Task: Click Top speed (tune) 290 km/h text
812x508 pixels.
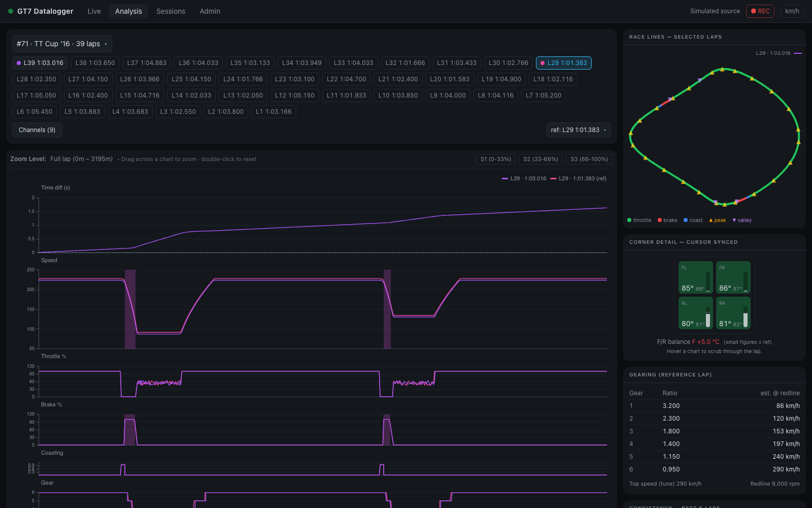Action: click(x=665, y=484)
